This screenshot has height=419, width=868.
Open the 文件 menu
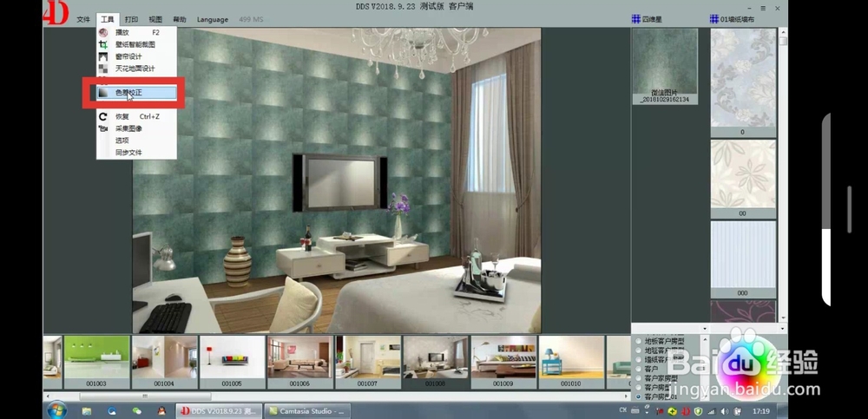pyautogui.click(x=83, y=19)
